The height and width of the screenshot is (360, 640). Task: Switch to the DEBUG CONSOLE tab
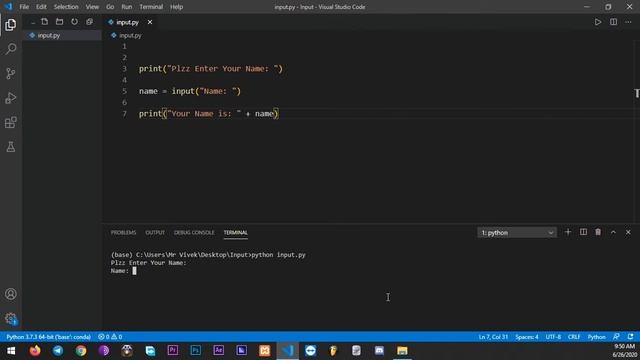pos(194,233)
